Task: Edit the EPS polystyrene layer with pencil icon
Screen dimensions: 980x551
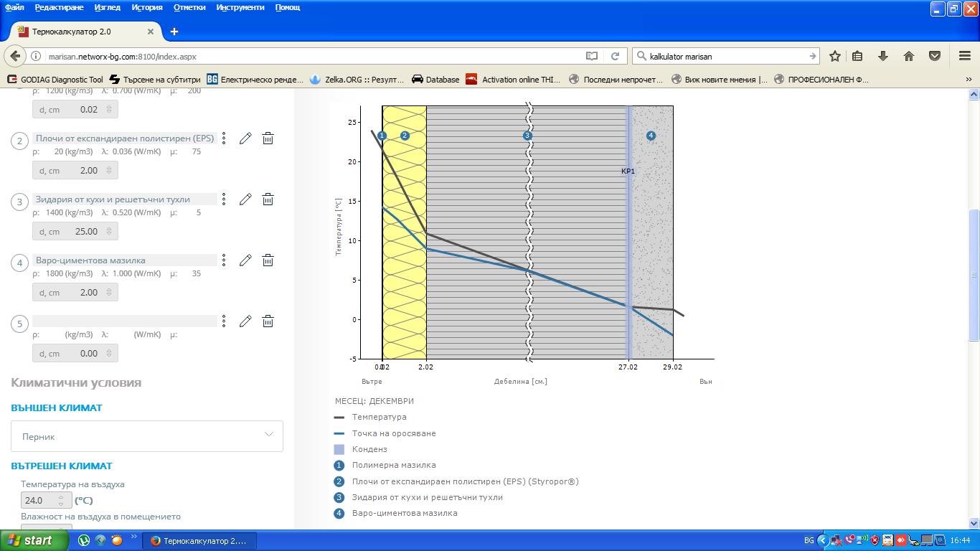Action: pos(245,138)
